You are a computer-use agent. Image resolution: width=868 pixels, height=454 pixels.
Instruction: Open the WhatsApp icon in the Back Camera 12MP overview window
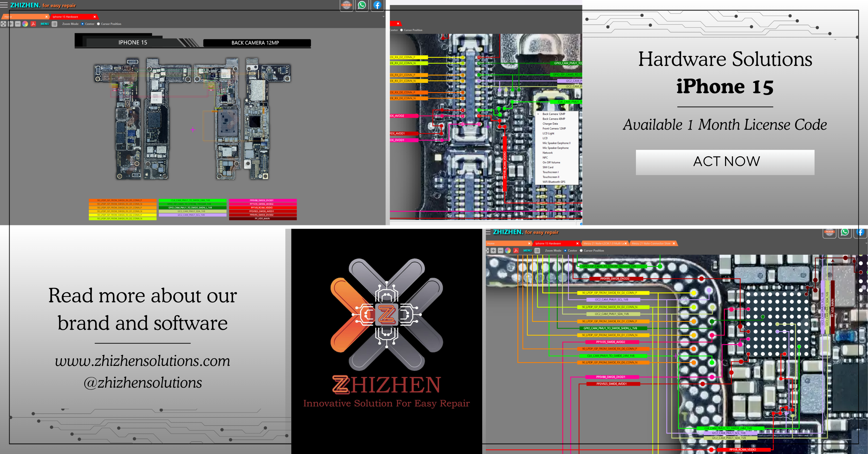tap(362, 5)
